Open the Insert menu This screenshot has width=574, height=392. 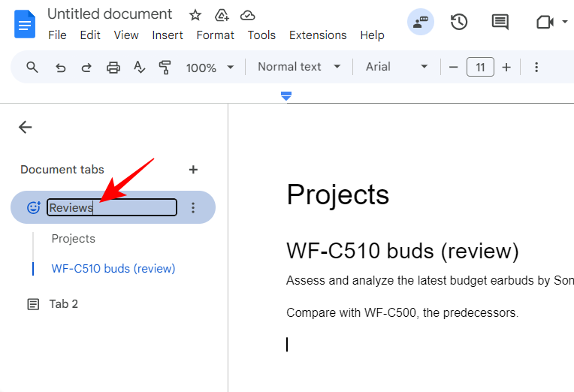pyautogui.click(x=168, y=35)
